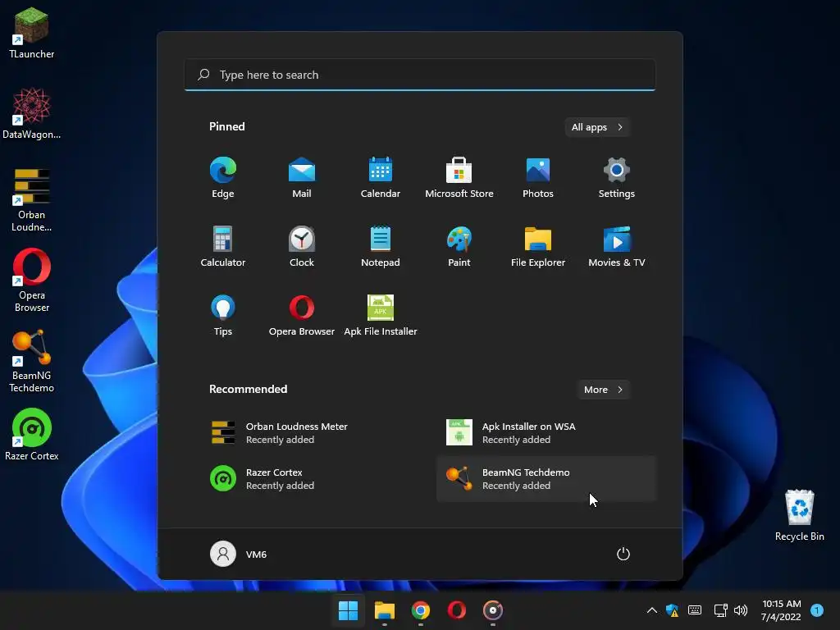This screenshot has height=630, width=840.
Task: Open Windows Security tray icon
Action: pos(672,610)
